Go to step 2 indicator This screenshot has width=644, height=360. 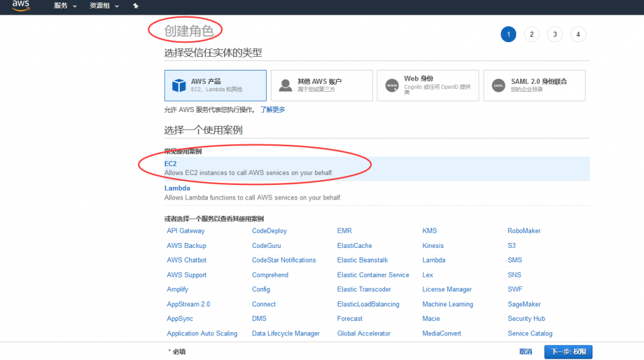(531, 34)
